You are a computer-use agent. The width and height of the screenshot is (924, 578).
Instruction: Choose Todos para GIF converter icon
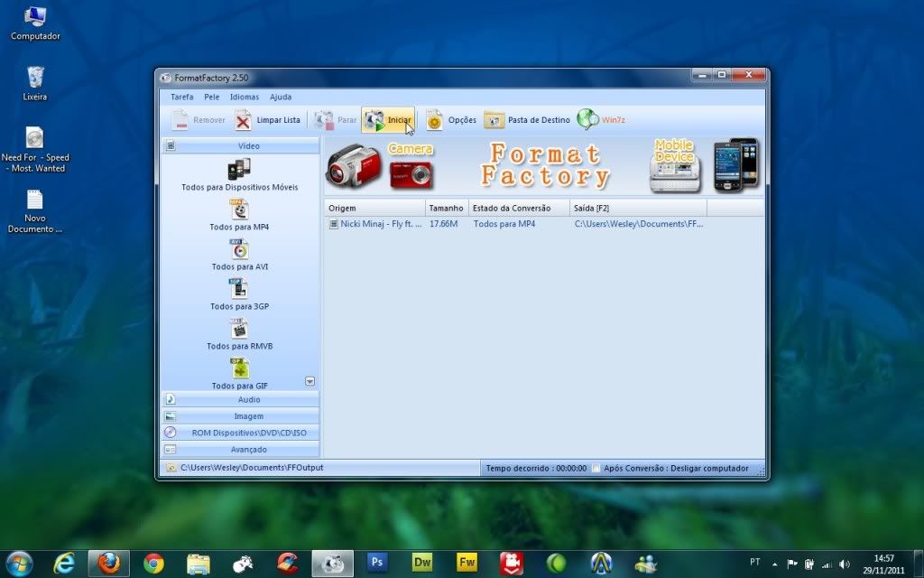point(239,368)
